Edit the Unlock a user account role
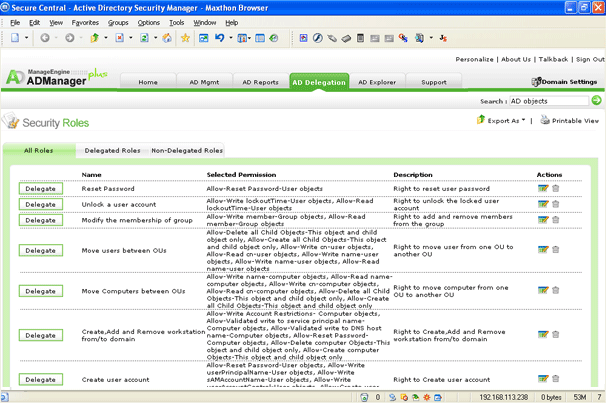The image size is (606, 403). (x=543, y=204)
